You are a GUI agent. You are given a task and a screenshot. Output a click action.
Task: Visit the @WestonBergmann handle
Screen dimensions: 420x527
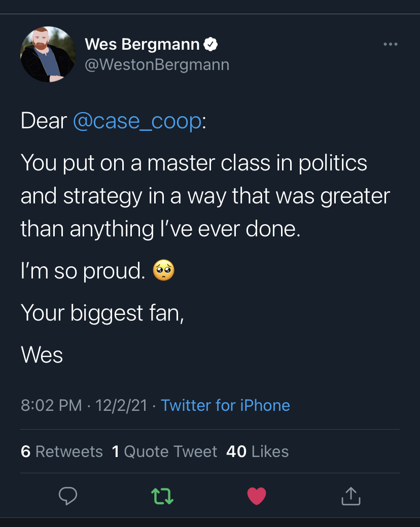pyautogui.click(x=157, y=64)
